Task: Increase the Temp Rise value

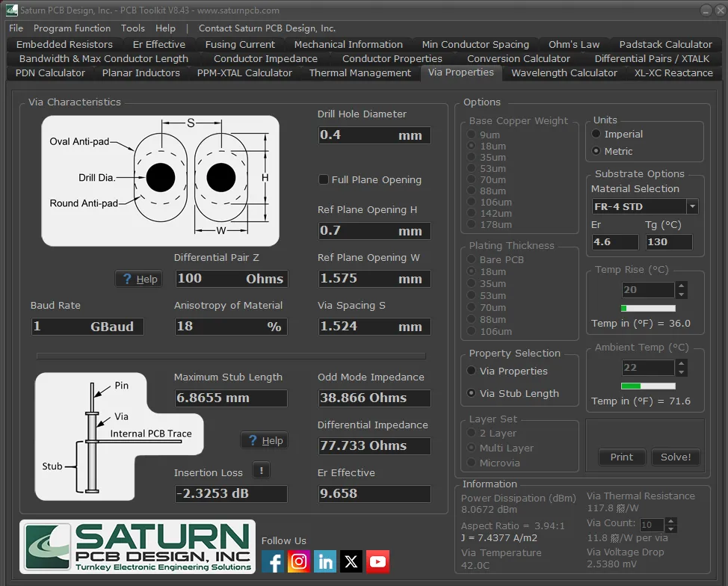Action: 681,286
